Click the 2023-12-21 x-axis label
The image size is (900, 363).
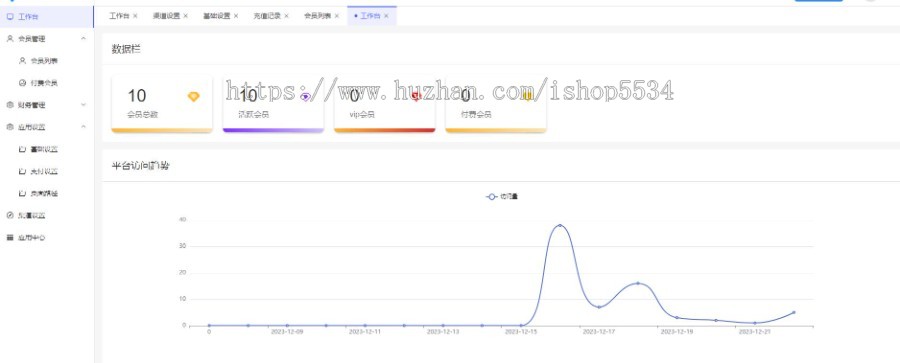tap(754, 331)
